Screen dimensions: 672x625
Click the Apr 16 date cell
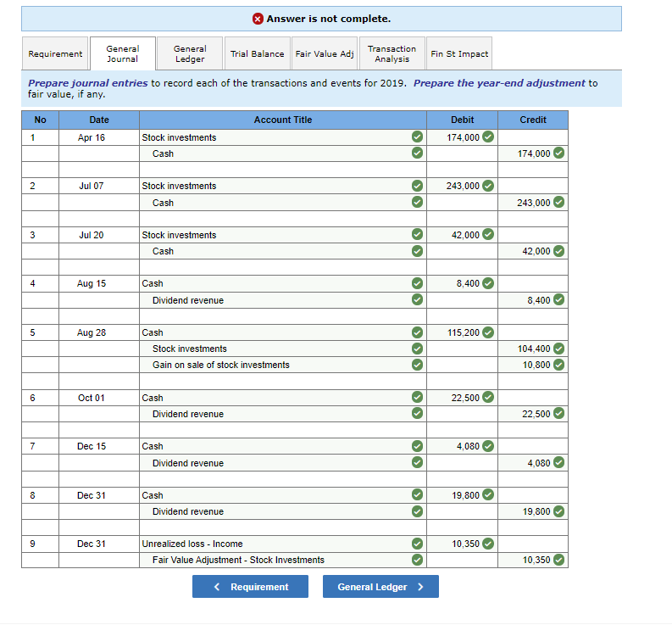(x=99, y=137)
